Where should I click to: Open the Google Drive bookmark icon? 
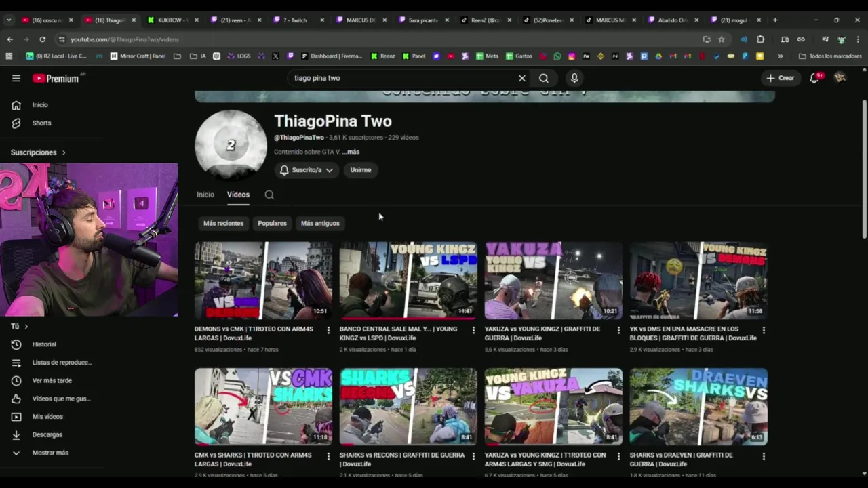tap(658, 56)
